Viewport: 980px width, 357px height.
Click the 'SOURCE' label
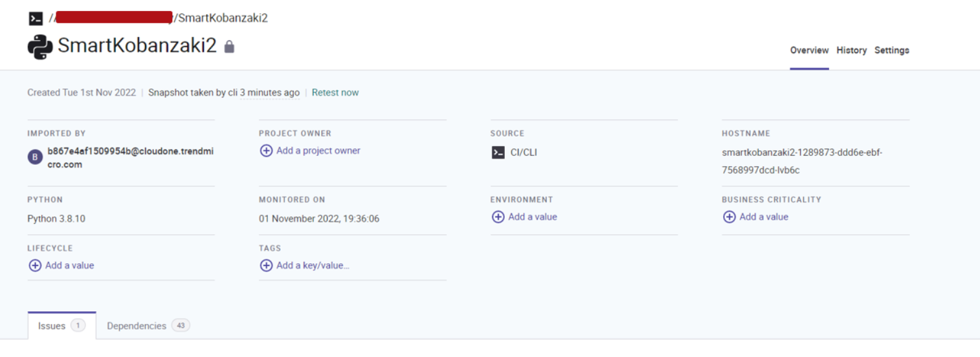point(507,134)
